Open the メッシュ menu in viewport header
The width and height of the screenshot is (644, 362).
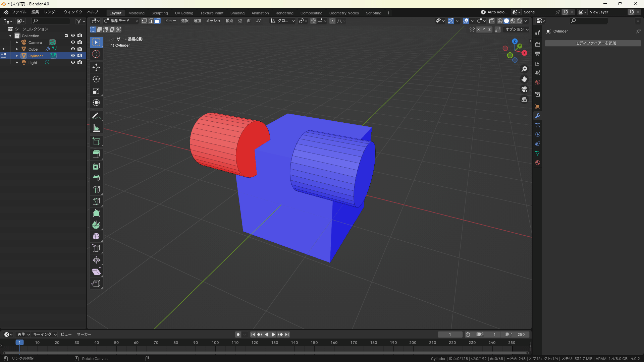[213, 21]
